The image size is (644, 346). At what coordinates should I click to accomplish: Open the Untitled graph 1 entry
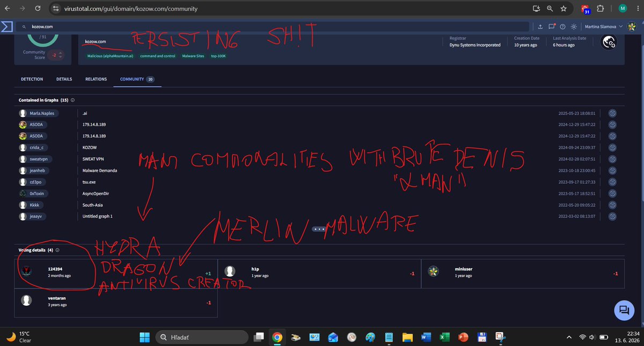pyautogui.click(x=97, y=216)
